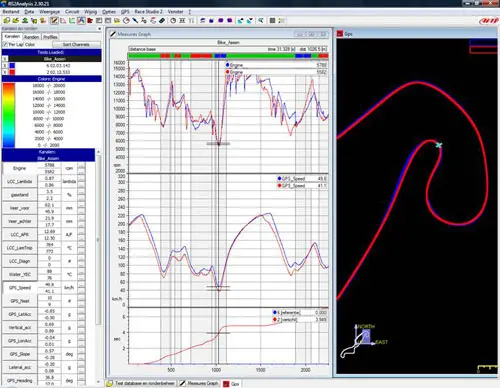Toggle the Per Lap Color checkbox
The height and width of the screenshot is (388, 500).
(x=5, y=44)
